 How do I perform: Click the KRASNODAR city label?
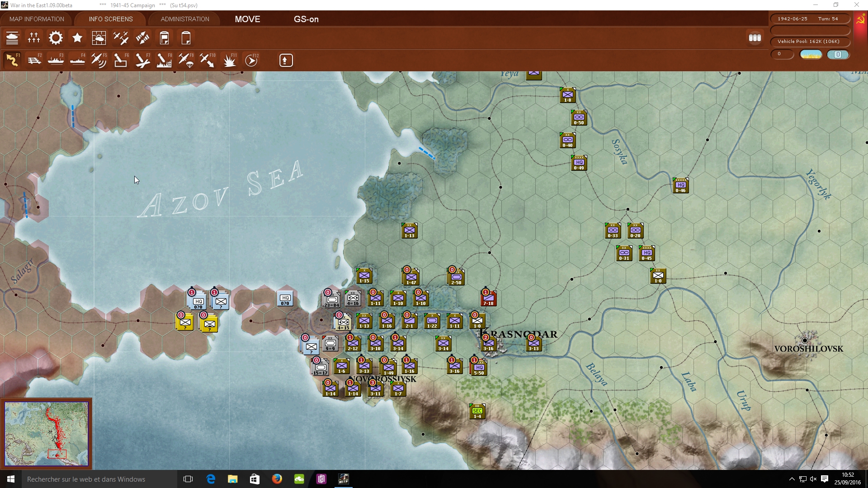coord(519,334)
